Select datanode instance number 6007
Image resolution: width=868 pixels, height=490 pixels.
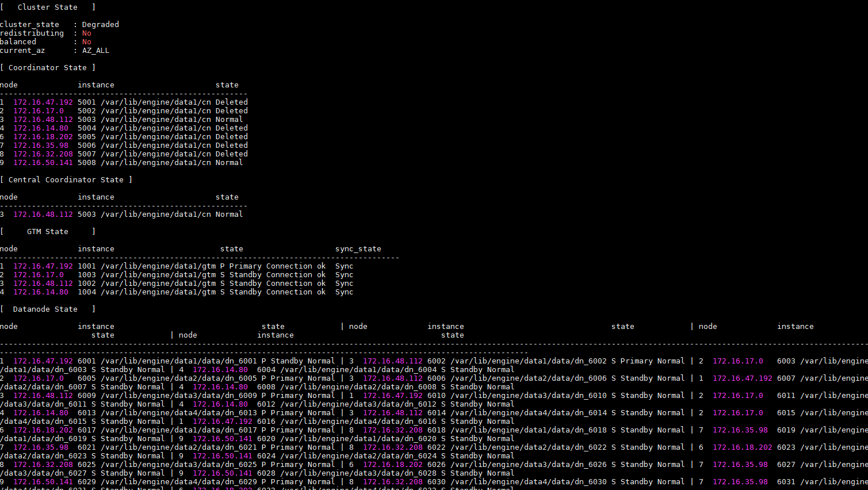(786, 378)
